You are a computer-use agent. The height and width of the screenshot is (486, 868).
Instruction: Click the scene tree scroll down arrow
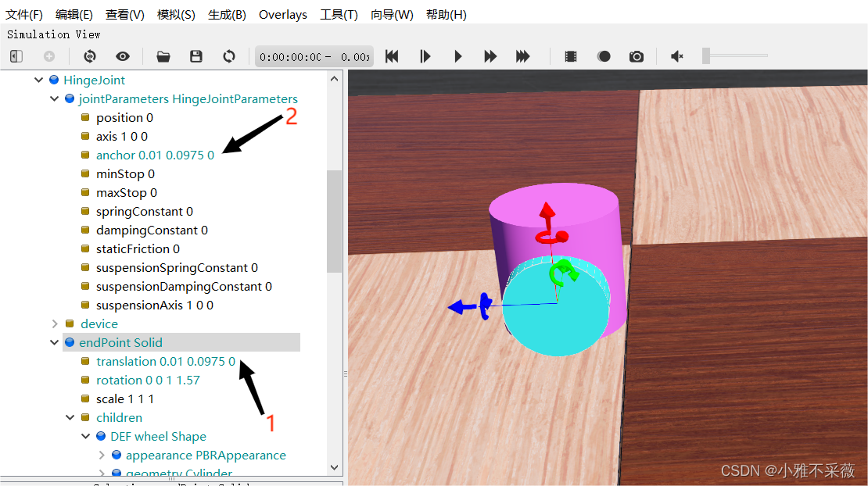(335, 467)
